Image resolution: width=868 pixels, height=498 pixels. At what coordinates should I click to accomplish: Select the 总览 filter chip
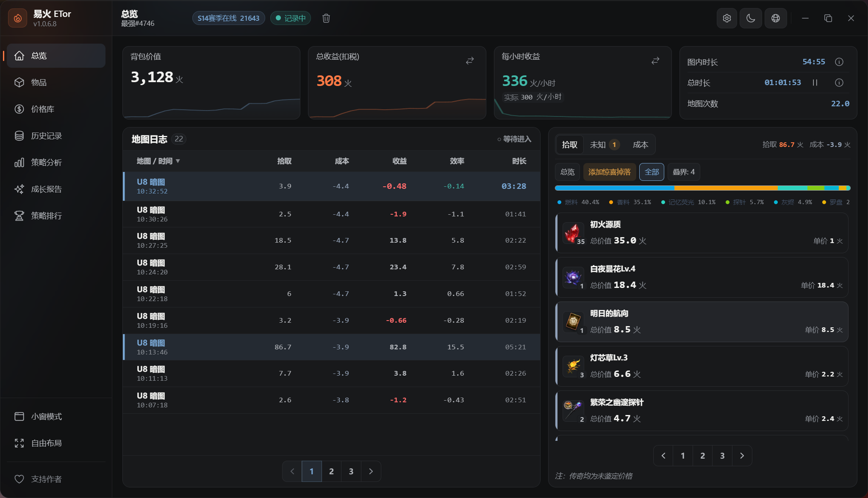pyautogui.click(x=567, y=172)
